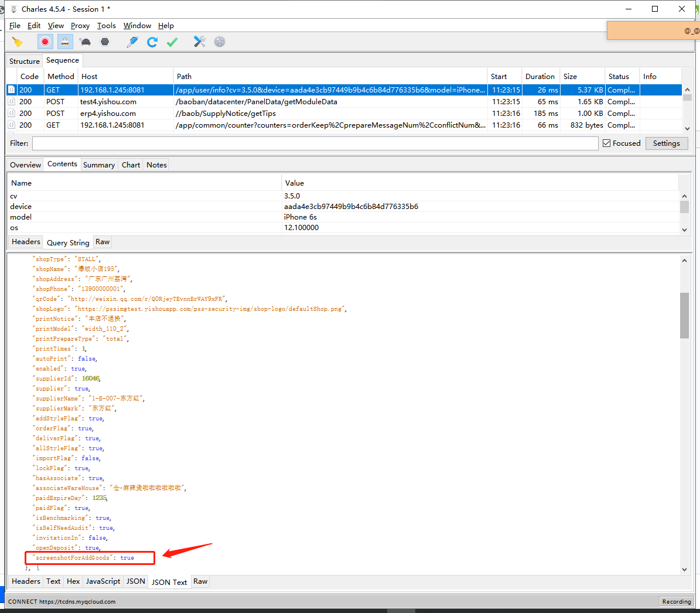Select the test4.yishou.com POST request row
The image size is (700, 613).
(344, 102)
